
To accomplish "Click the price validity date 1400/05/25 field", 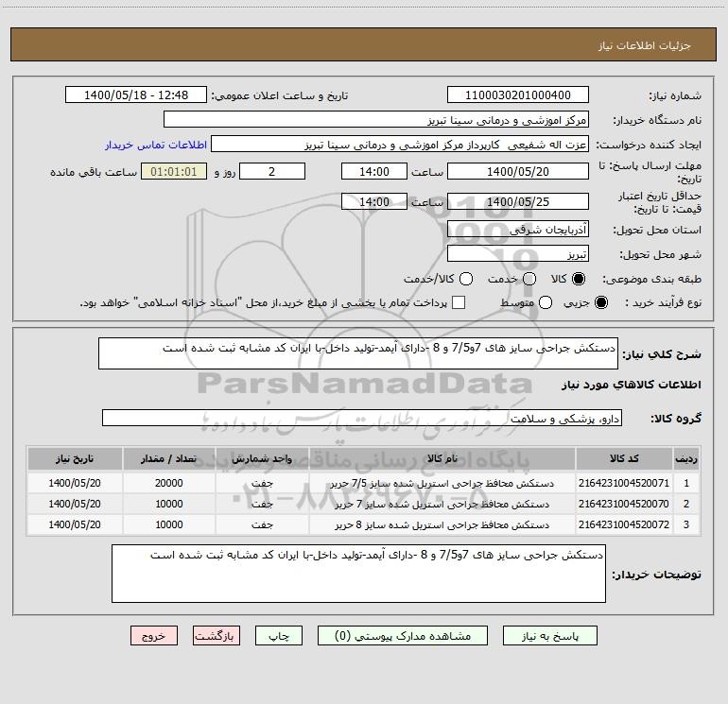I will click(518, 201).
